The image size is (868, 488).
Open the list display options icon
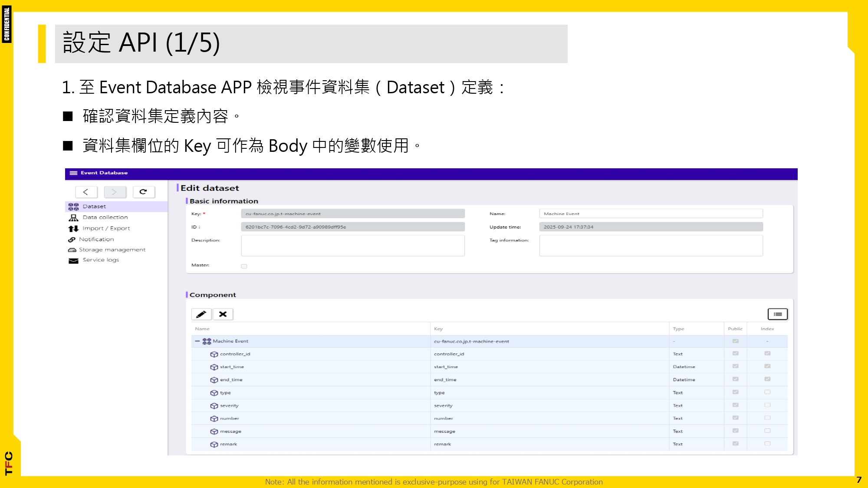coord(777,314)
